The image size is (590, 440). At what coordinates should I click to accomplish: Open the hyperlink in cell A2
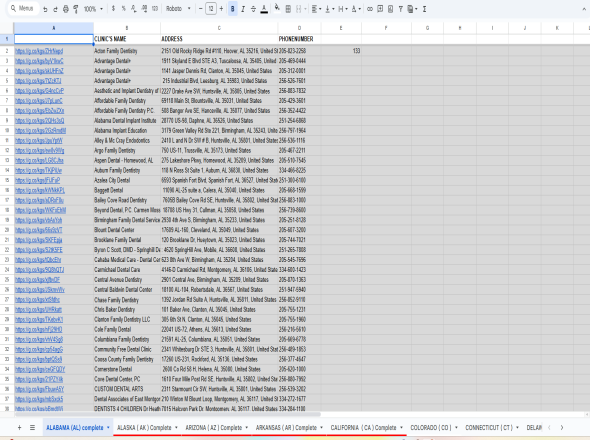[x=39, y=51]
